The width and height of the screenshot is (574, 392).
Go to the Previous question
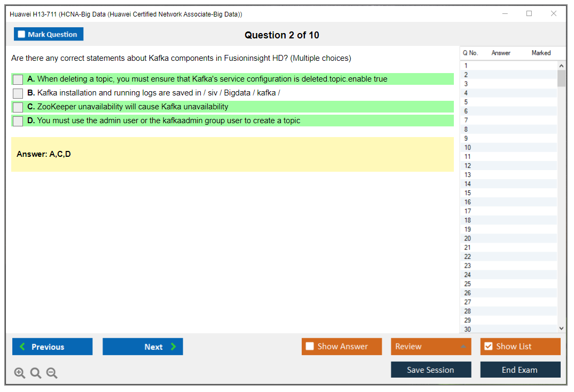(x=52, y=347)
